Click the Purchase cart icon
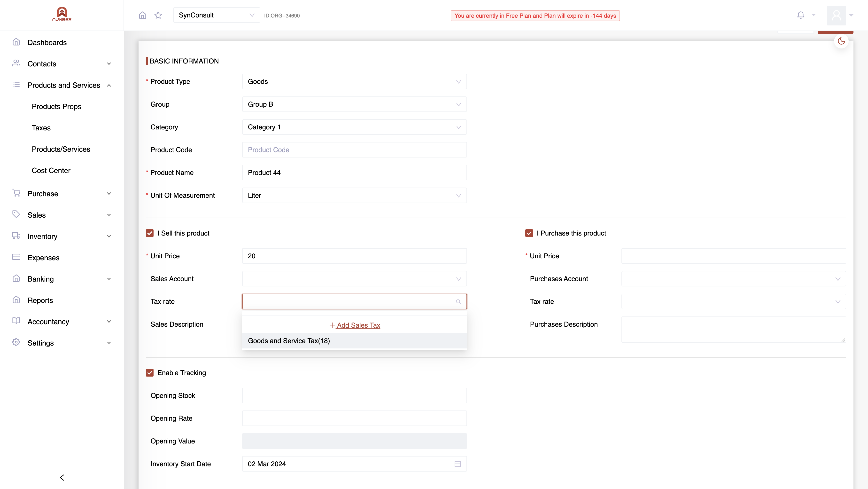 (x=16, y=193)
